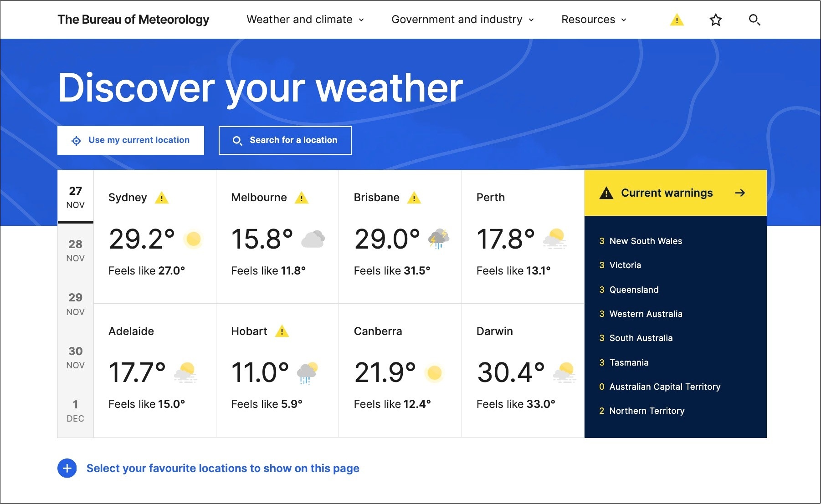The height and width of the screenshot is (504, 821).
Task: Click the warning triangle next to Sydney
Action: click(x=162, y=198)
